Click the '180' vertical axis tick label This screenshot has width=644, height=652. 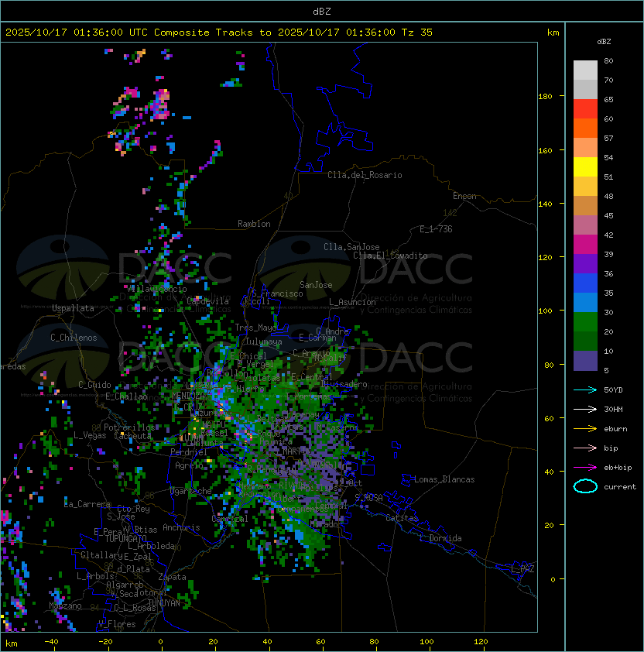tap(545, 97)
